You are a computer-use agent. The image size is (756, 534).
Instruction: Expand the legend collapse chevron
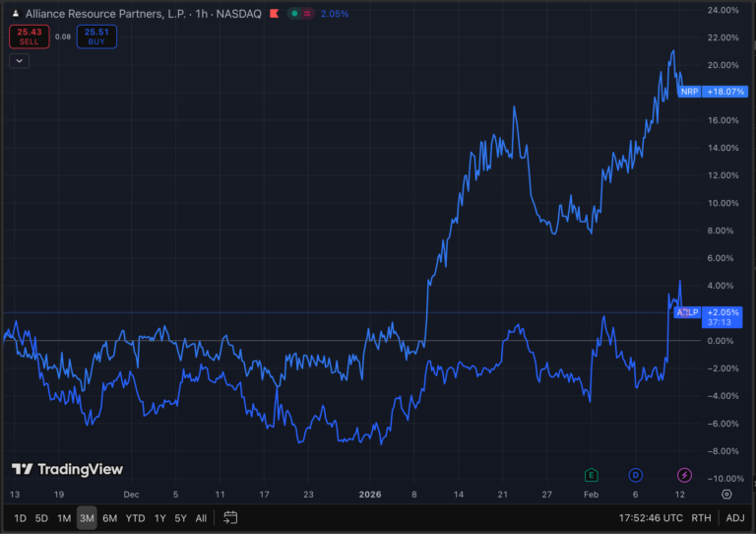click(x=20, y=60)
